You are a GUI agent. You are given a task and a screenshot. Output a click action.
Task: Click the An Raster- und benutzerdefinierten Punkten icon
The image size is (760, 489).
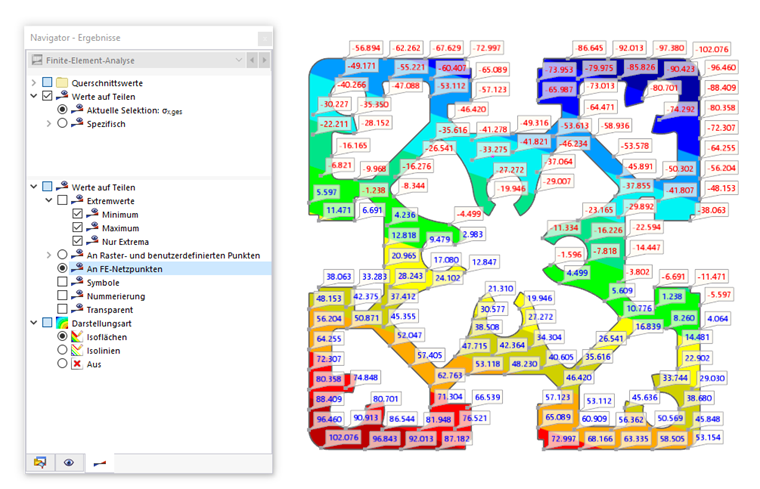point(77,254)
